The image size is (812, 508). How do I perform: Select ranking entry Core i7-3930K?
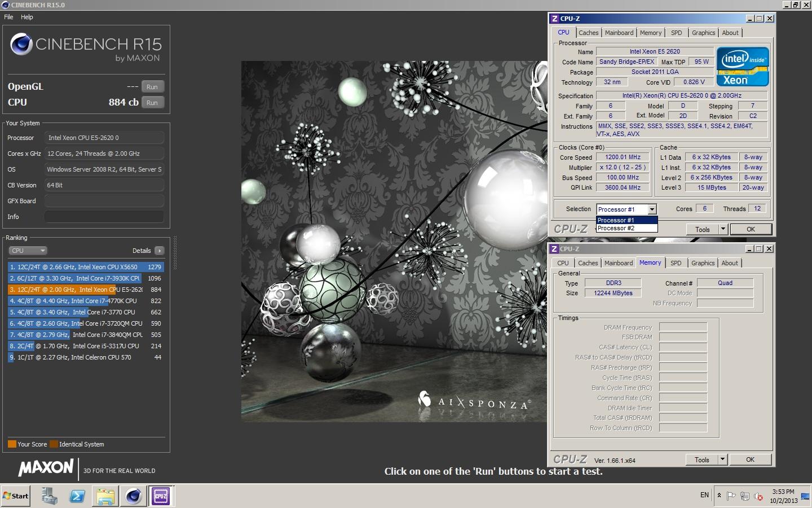pyautogui.click(x=86, y=278)
